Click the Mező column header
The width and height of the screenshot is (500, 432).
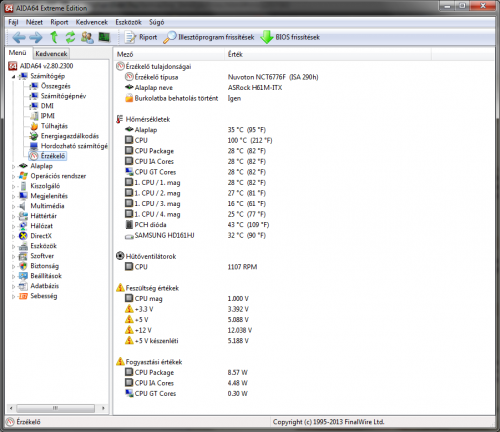[169, 54]
